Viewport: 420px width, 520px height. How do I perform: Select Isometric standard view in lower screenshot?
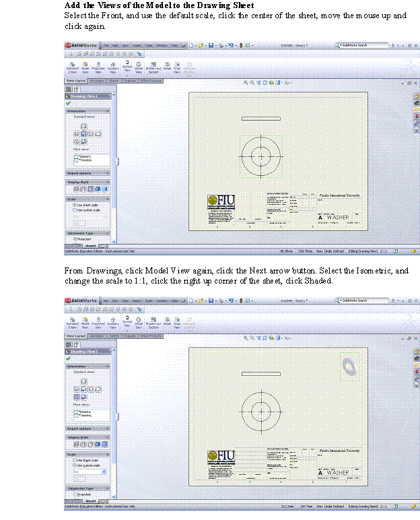pos(77,397)
